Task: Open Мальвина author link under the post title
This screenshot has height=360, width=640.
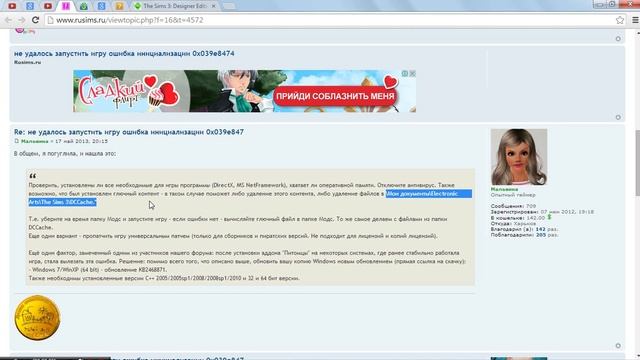Action: pos(35,141)
